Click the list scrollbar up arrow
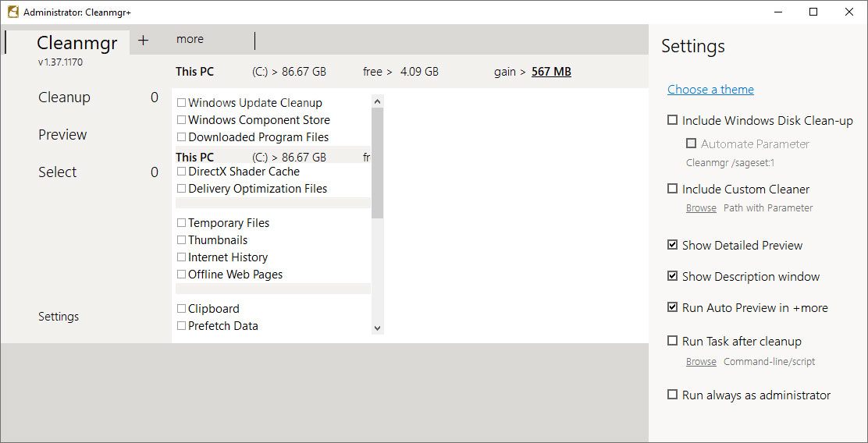 (378, 101)
